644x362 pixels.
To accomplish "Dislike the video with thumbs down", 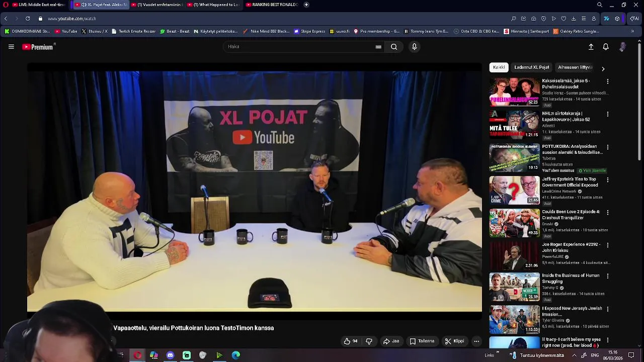I will coord(369,341).
